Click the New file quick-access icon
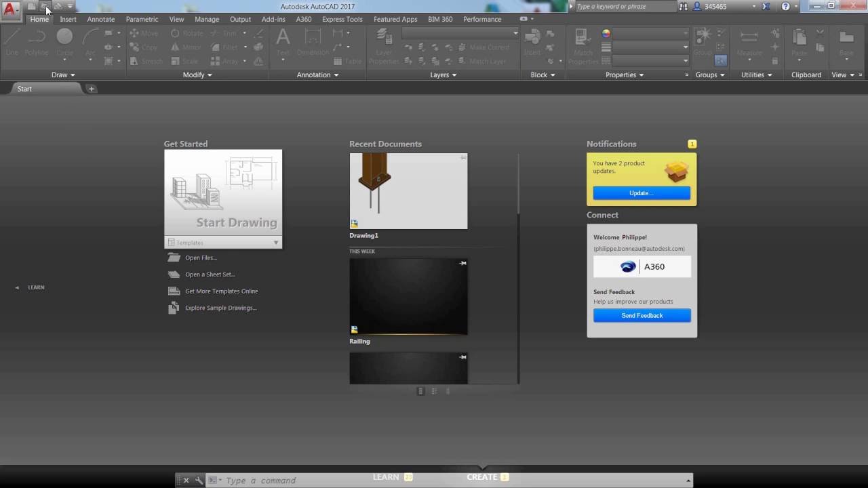 pyautogui.click(x=31, y=6)
